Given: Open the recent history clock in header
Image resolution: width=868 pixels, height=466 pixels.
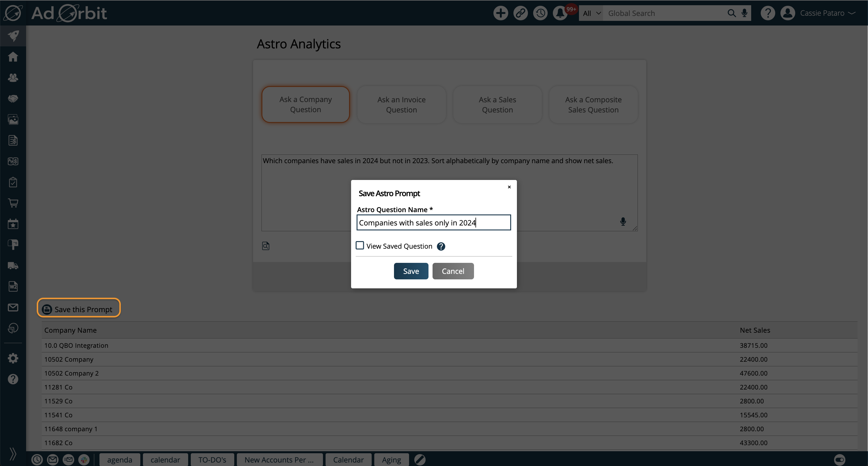Looking at the screenshot, I should click(x=540, y=13).
